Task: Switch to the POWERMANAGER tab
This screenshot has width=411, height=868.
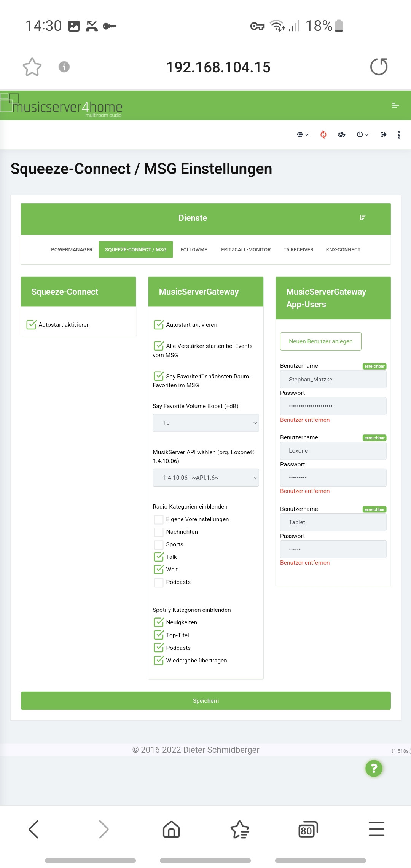Action: pos(72,250)
